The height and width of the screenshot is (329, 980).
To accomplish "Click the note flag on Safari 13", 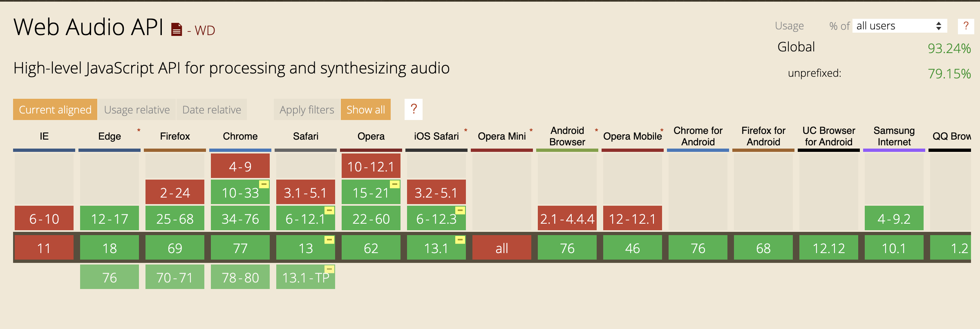I will [329, 240].
